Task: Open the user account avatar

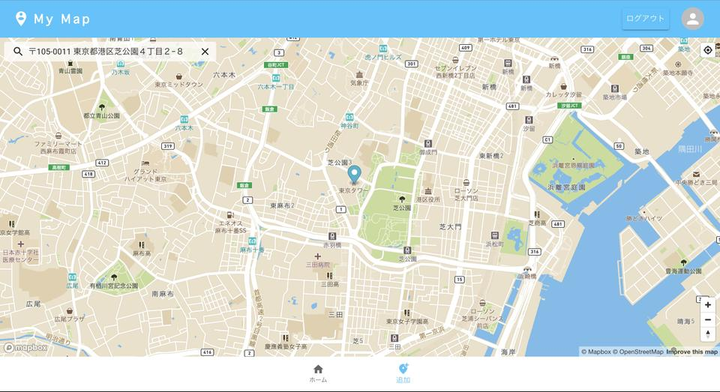Action: pos(692,19)
